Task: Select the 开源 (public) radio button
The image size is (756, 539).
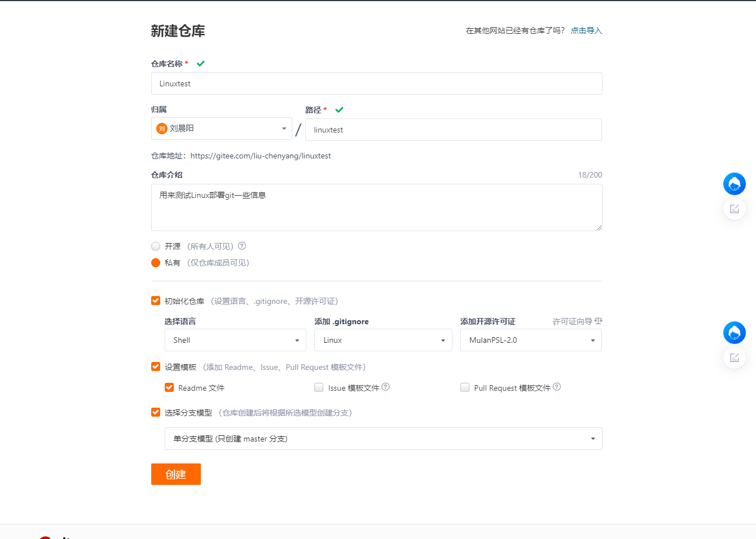Action: [x=156, y=246]
